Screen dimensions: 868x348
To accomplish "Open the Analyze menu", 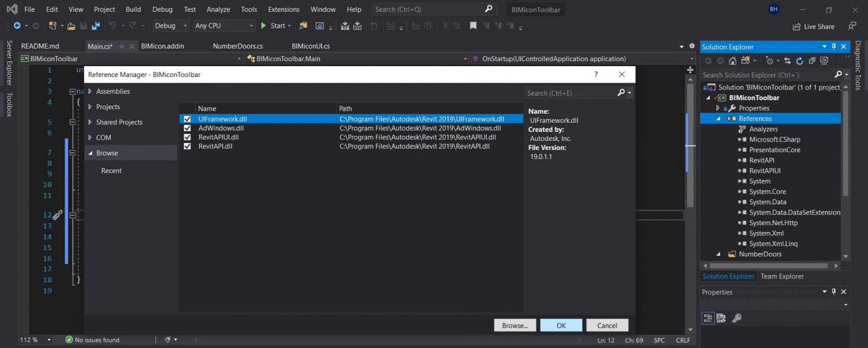I will (218, 9).
